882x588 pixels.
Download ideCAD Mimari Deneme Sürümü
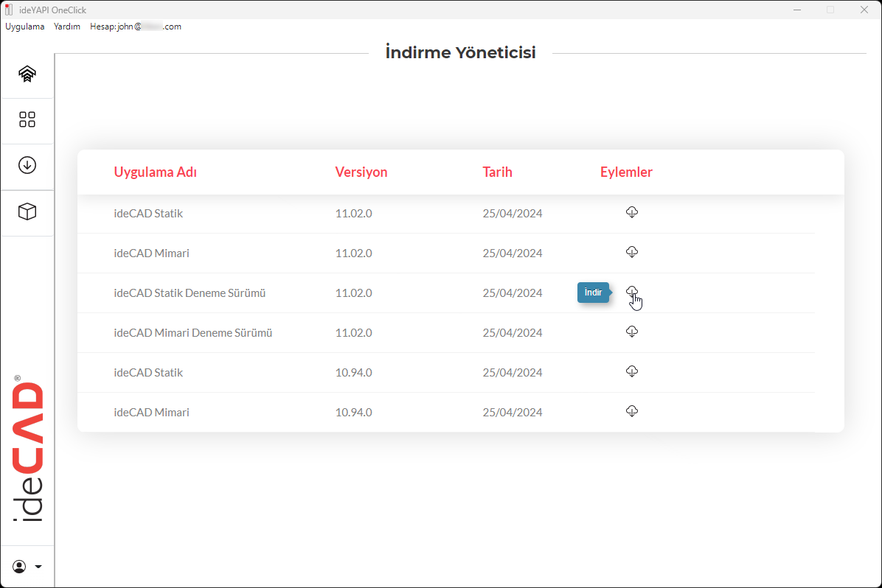coord(631,332)
